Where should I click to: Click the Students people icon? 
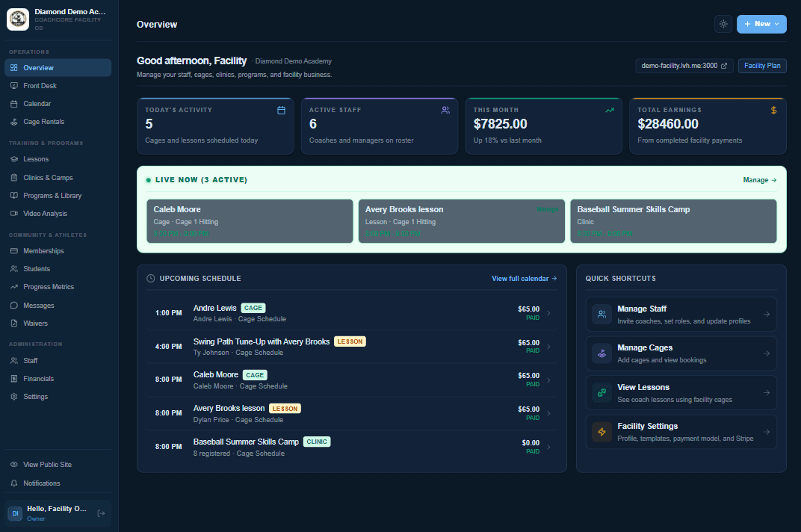point(13,269)
